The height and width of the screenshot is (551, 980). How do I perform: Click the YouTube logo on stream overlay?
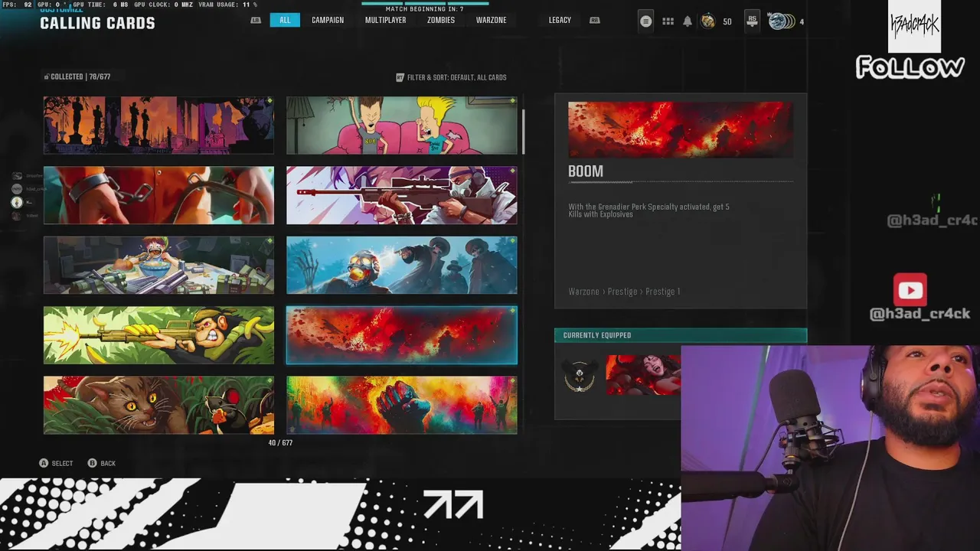(x=910, y=290)
